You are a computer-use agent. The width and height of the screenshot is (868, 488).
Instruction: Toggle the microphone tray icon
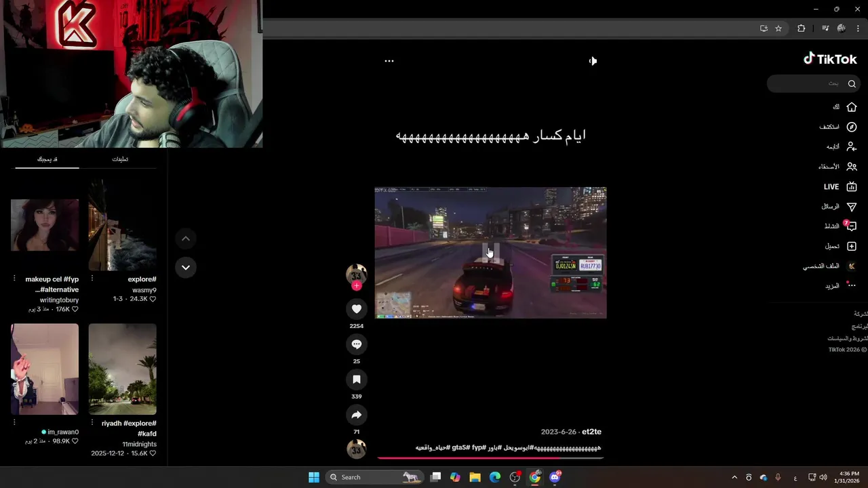(778, 477)
